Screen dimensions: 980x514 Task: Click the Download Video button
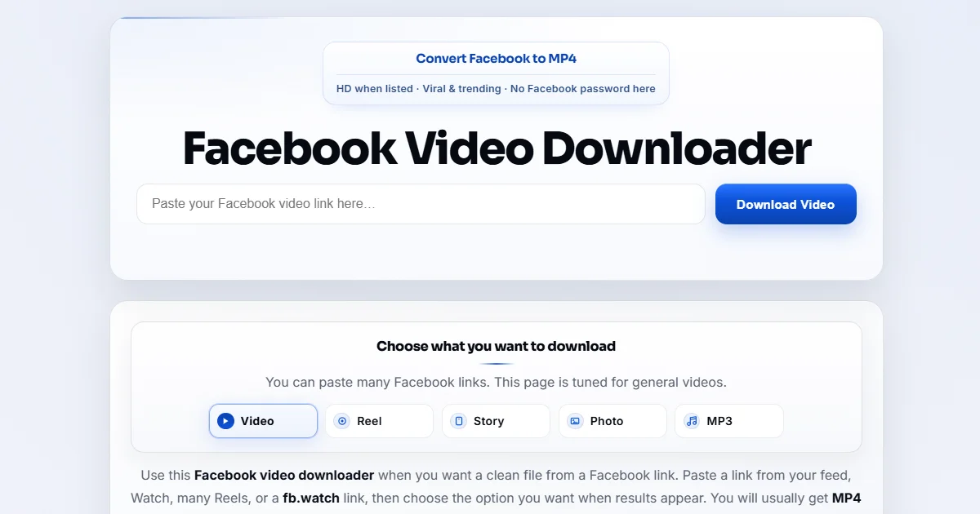pos(786,204)
